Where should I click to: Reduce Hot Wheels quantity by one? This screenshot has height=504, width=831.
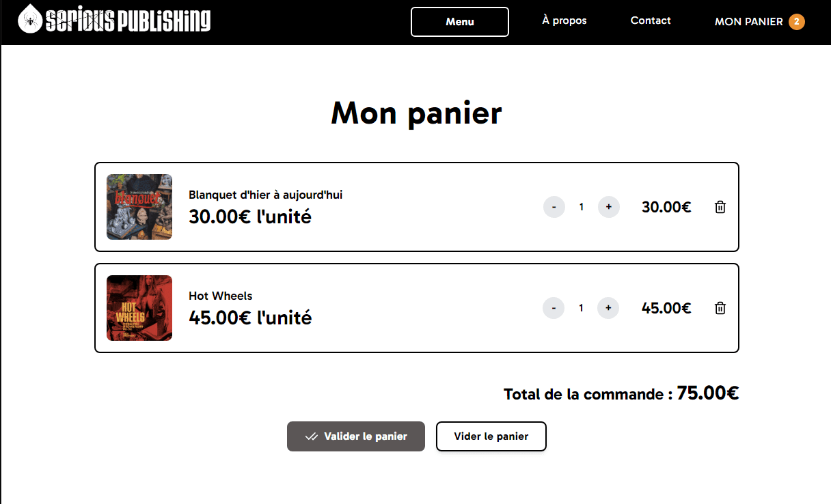click(x=554, y=308)
